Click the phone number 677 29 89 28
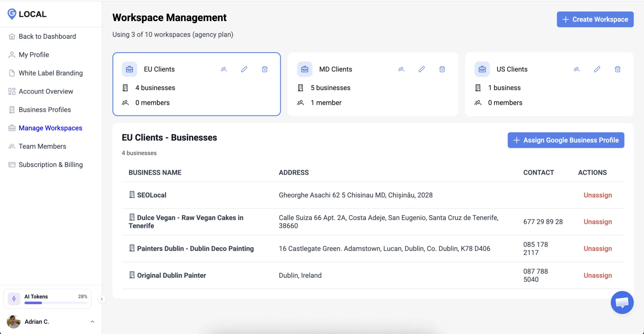 tap(543, 222)
